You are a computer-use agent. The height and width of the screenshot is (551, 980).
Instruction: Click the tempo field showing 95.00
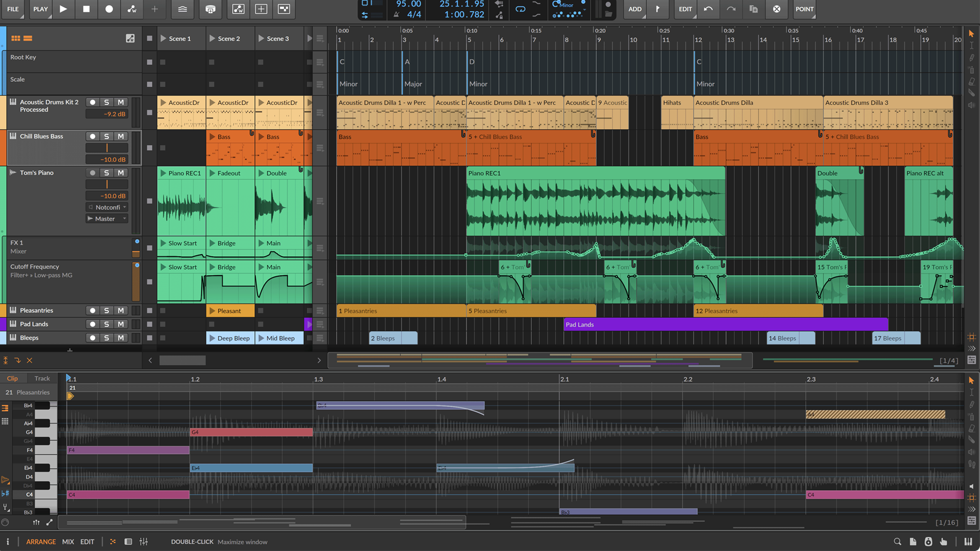(408, 4)
